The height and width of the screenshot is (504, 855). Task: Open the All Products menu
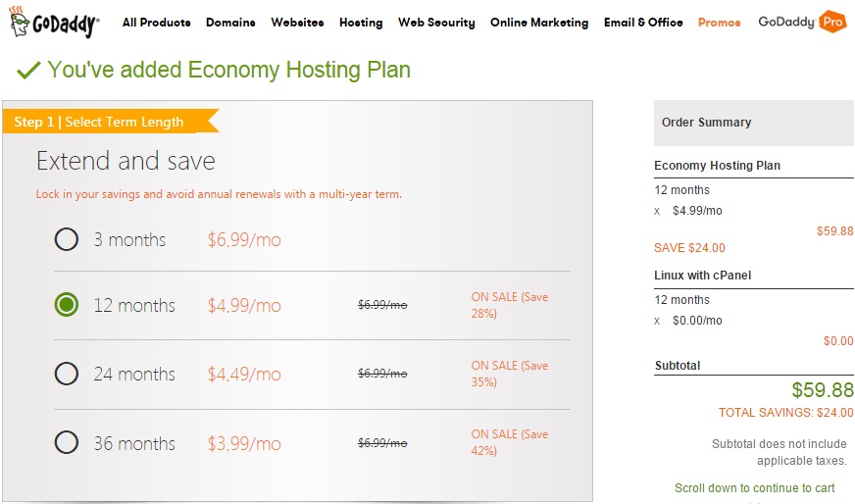157,23
